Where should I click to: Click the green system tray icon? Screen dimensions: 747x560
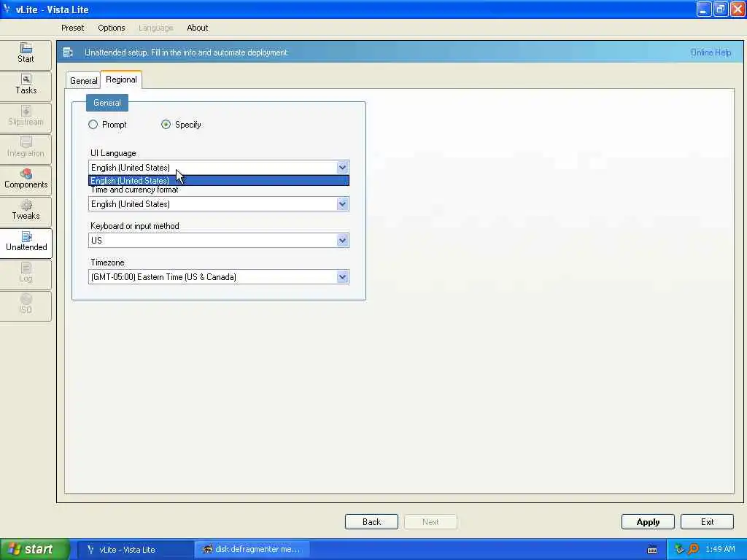[679, 550]
